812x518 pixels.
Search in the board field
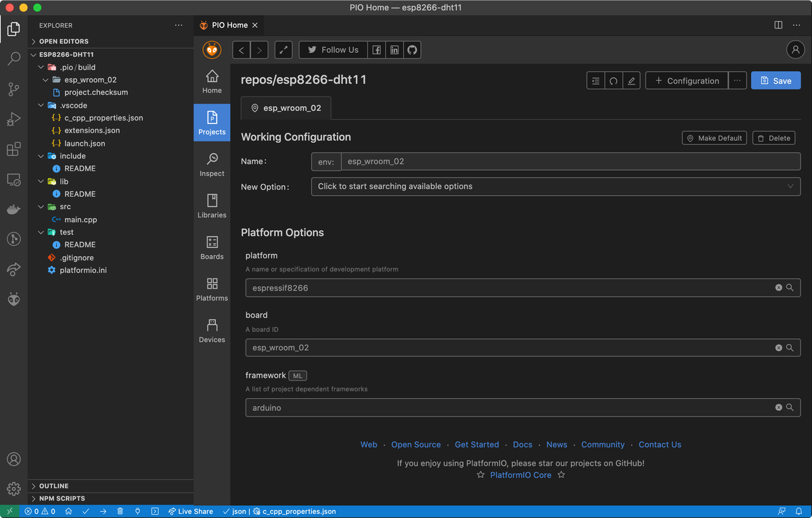790,347
